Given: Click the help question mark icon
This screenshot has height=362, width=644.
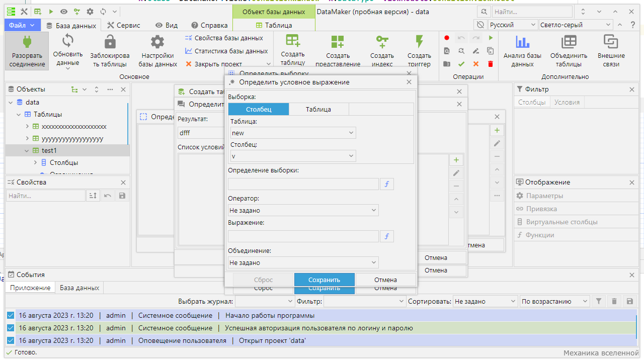Looking at the screenshot, I should point(632,25).
